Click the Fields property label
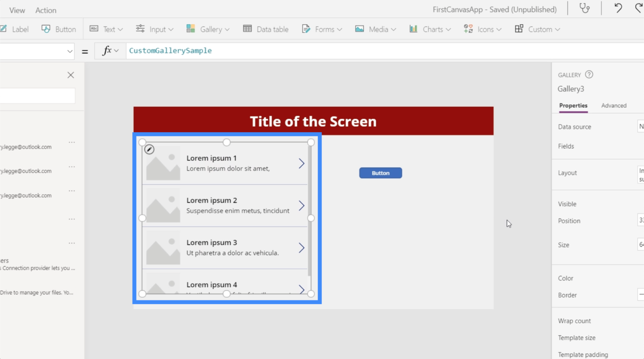Viewport: 644px width, 359px height. pos(566,146)
